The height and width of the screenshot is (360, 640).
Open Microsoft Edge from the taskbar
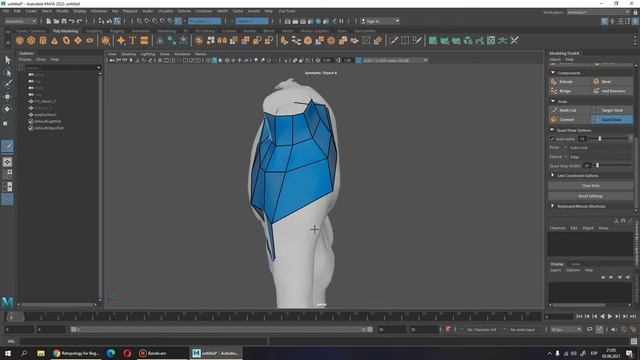pos(111,353)
